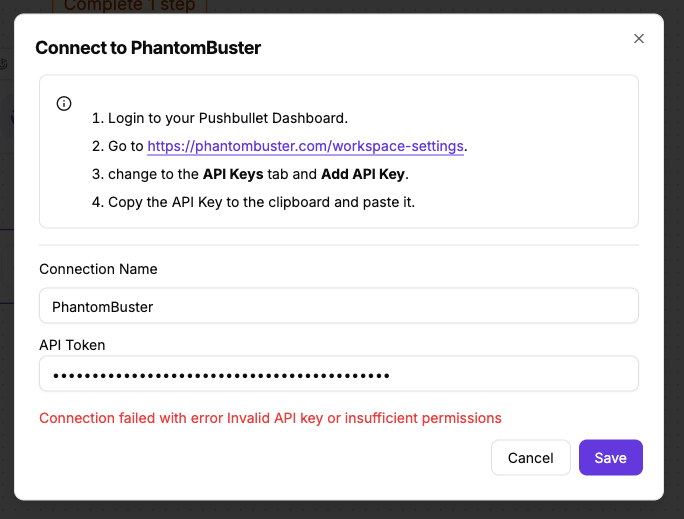
Task: Click the 'Go to' text in step two
Action: (126, 146)
